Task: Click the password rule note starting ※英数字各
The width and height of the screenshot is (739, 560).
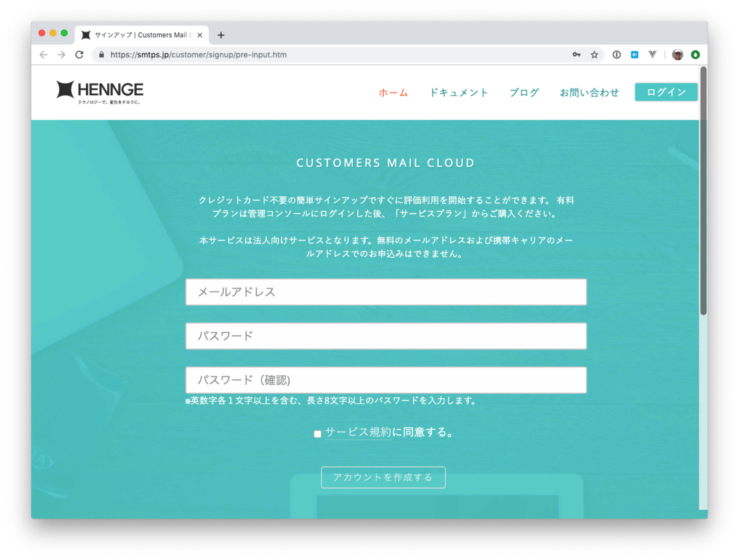Action: (x=331, y=401)
